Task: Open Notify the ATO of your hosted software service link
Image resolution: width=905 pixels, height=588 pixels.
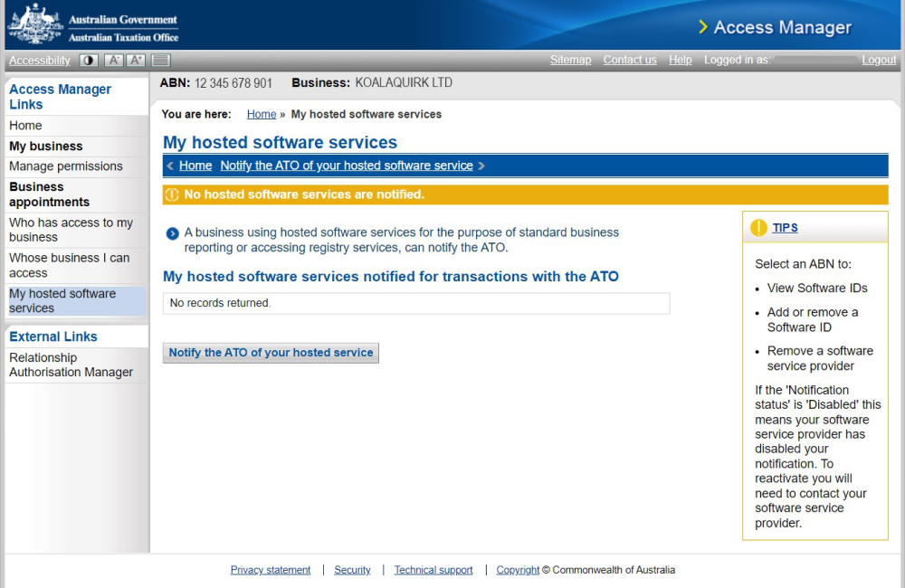Action: tap(347, 166)
